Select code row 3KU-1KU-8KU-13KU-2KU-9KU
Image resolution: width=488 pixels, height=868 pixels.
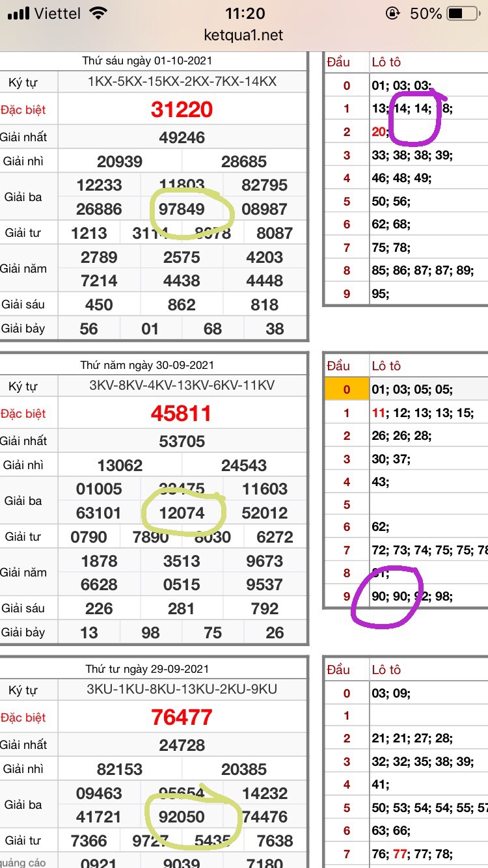(182, 689)
